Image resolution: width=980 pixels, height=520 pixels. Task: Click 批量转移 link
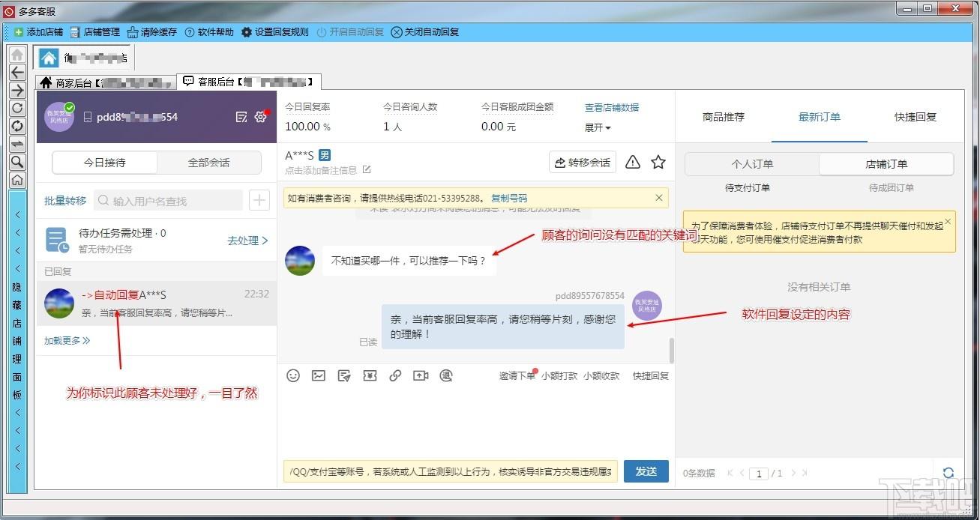point(65,201)
